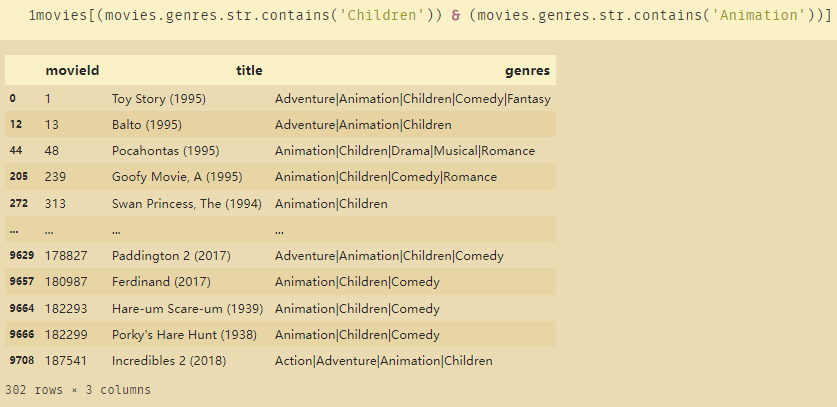
Task: Click row index 272
Action: (x=19, y=203)
